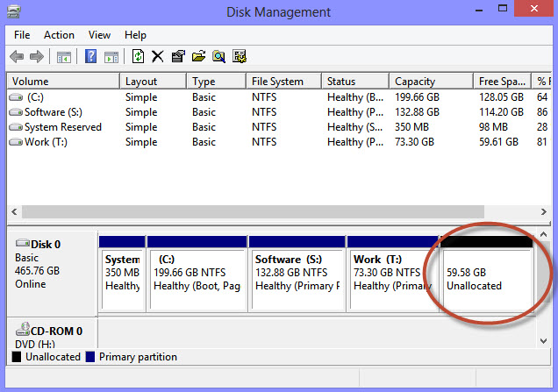Click the 59.61 GB free space cell
558x392 pixels.
coord(498,142)
